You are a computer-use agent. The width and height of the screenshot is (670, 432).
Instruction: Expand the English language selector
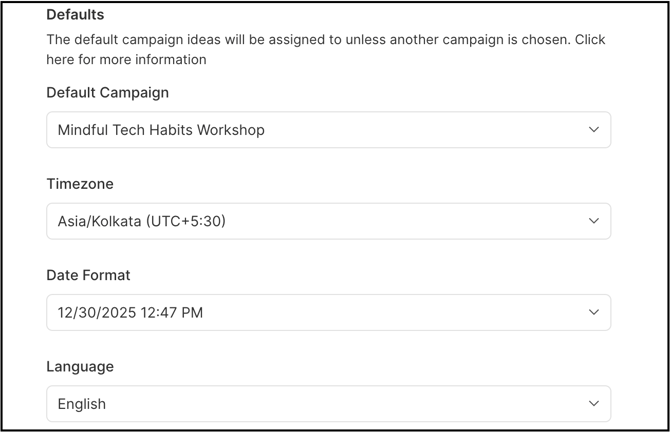[x=82, y=404]
